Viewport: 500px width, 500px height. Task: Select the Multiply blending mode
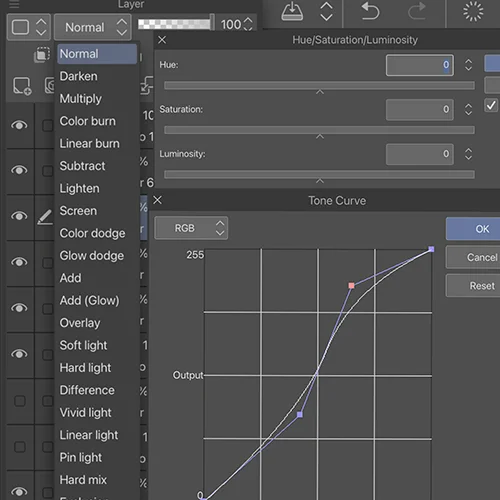tap(97, 99)
